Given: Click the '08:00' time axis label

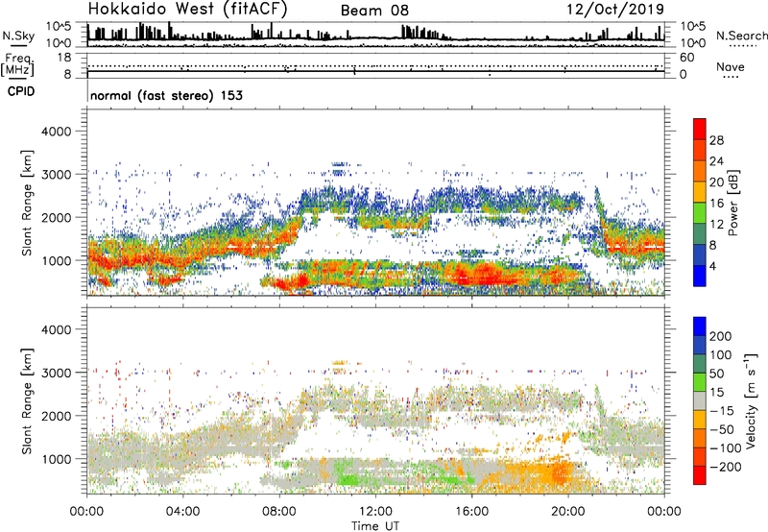Looking at the screenshot, I should pyautogui.click(x=279, y=512).
